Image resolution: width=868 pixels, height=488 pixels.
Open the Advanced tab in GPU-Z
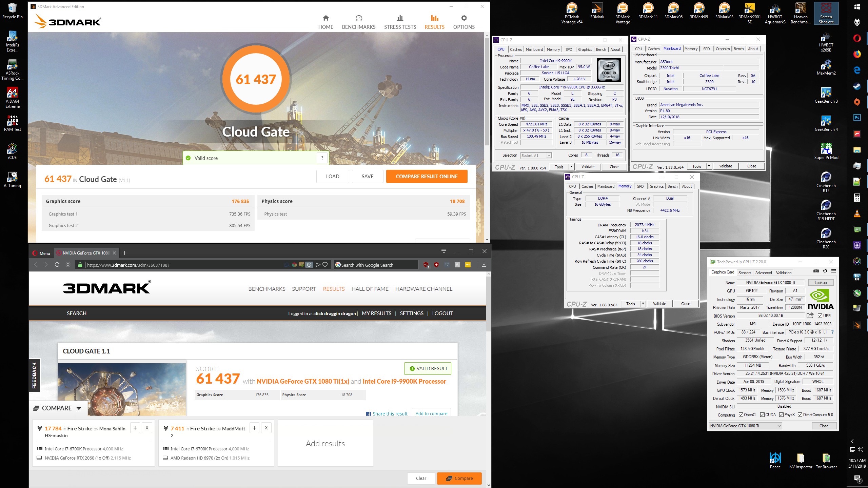pyautogui.click(x=764, y=272)
